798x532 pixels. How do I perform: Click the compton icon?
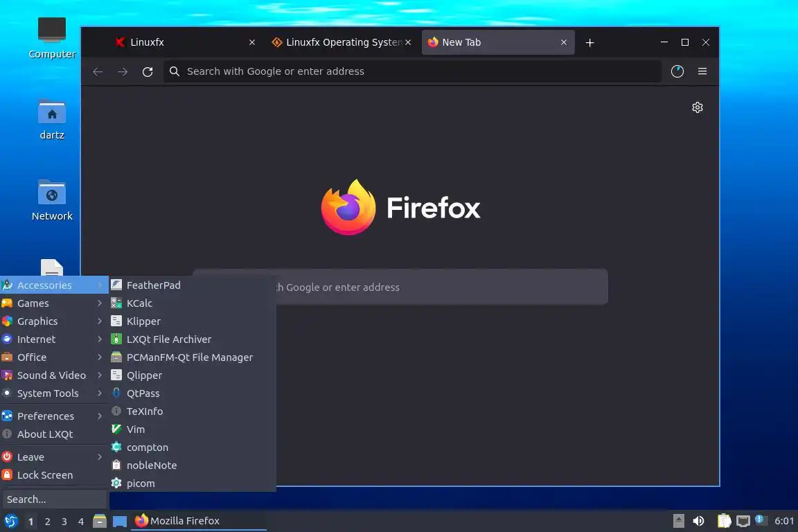click(x=116, y=447)
